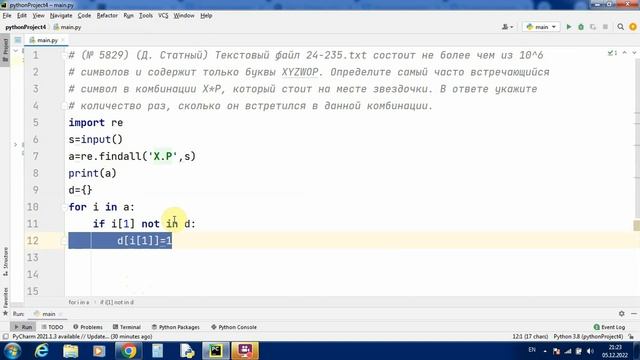Close the main.py editor tab
This screenshot has width=640, height=360.
point(63,40)
